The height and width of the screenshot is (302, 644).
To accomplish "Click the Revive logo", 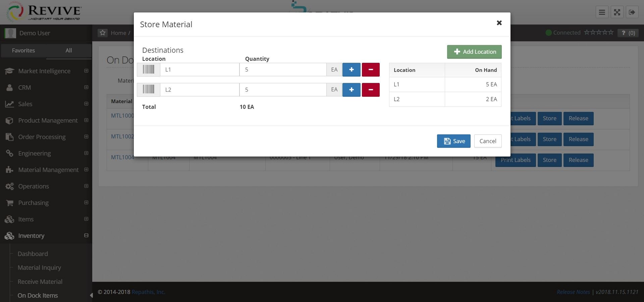I will click(44, 12).
